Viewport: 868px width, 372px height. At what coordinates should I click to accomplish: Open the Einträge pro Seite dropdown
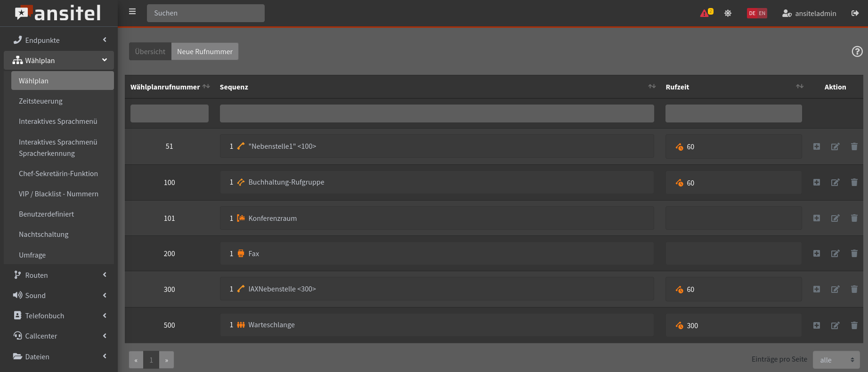836,360
